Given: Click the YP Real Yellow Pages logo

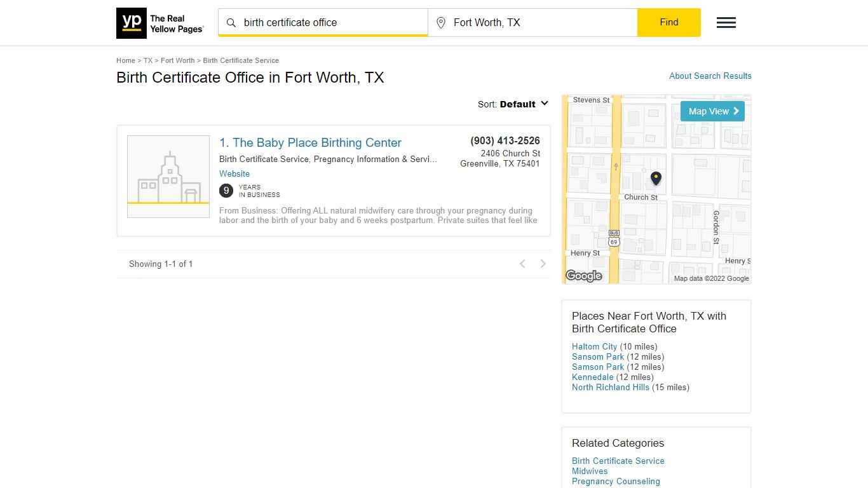Looking at the screenshot, I should coord(160,23).
